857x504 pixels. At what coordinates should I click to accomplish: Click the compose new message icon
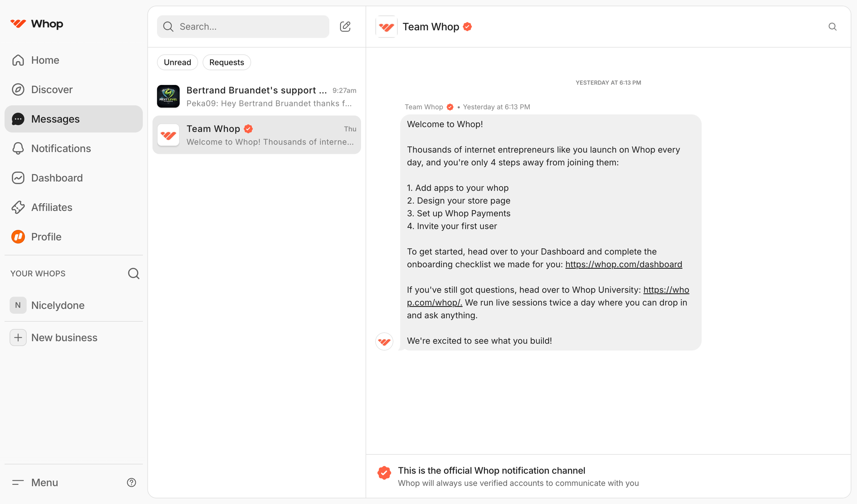point(345,26)
